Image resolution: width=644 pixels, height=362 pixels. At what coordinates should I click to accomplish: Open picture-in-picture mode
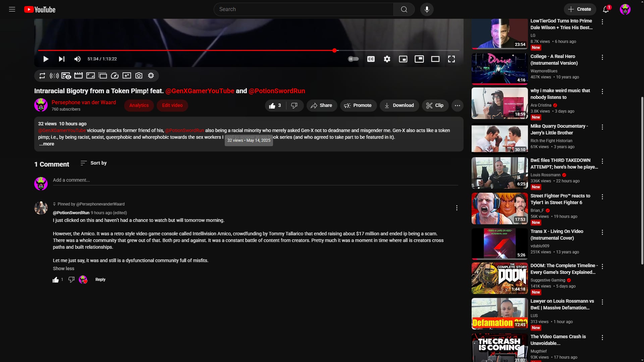tap(419, 59)
